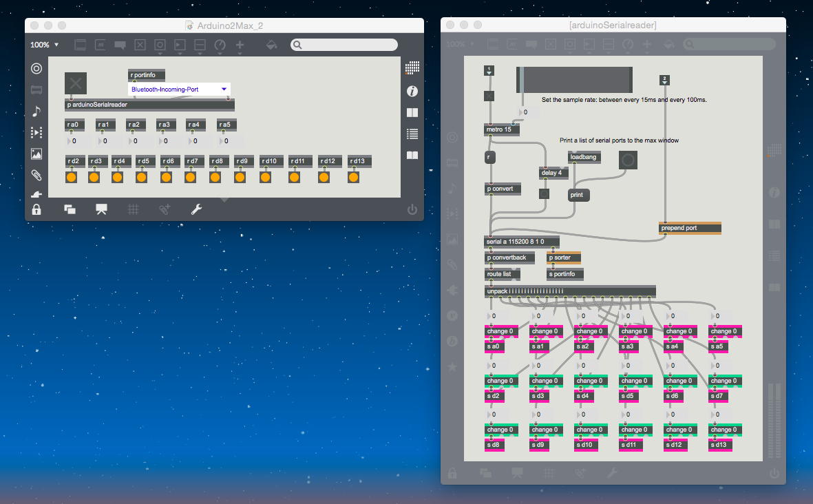
Task: Click the p sorter object
Action: [x=564, y=258]
